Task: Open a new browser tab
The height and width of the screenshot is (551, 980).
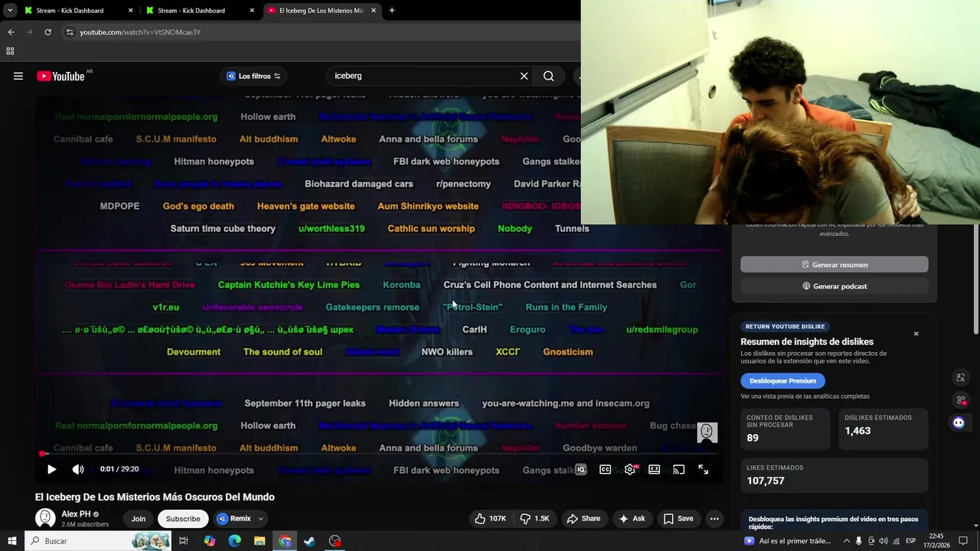Action: [x=392, y=11]
